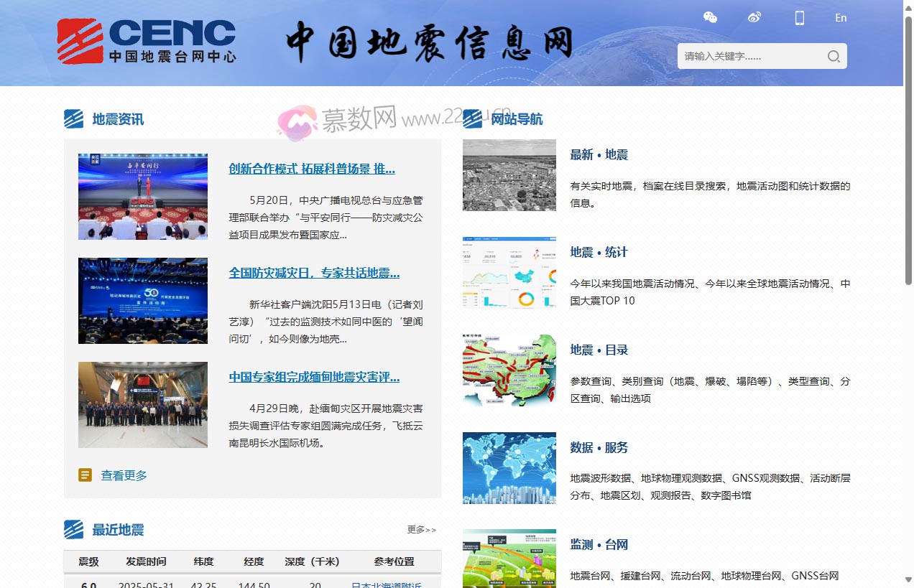Open the 地震·统计 navigation link
The image size is (914, 588).
[597, 252]
